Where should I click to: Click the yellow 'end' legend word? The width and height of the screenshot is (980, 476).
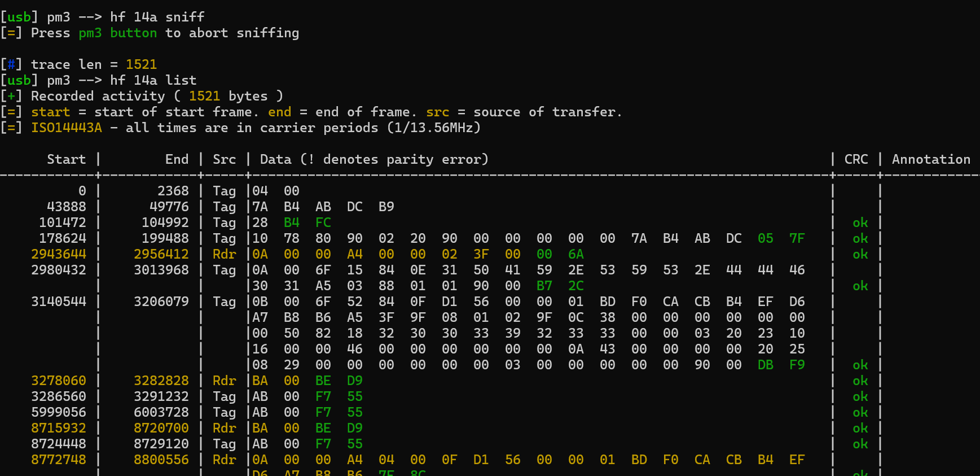click(x=280, y=112)
